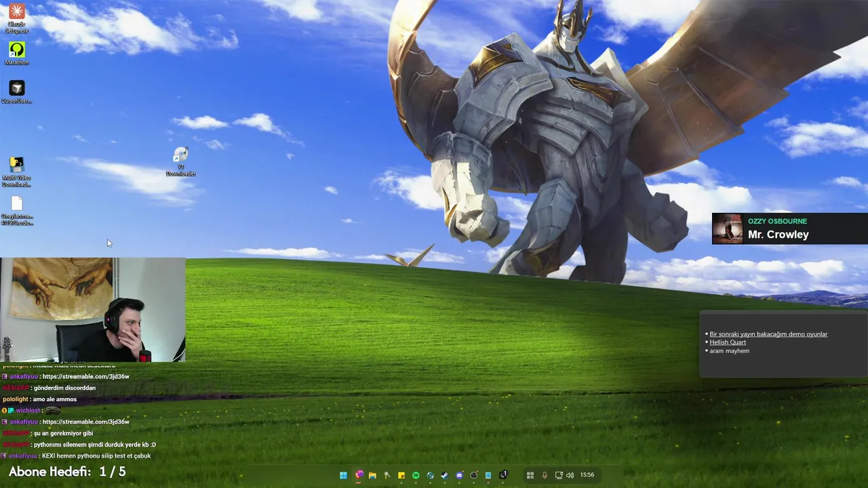Click the 'aram mayhem' list item
Screen dimensions: 868x488
[729, 351]
